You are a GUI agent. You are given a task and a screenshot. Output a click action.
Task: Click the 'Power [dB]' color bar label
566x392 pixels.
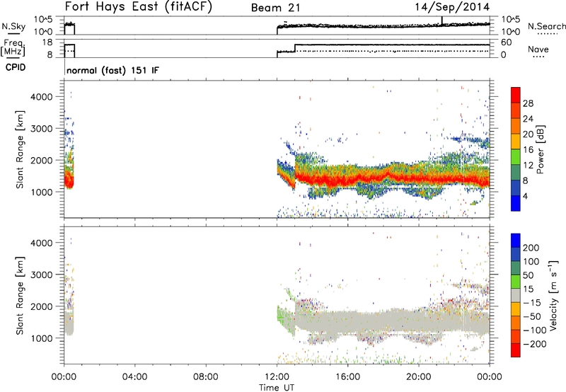541,149
